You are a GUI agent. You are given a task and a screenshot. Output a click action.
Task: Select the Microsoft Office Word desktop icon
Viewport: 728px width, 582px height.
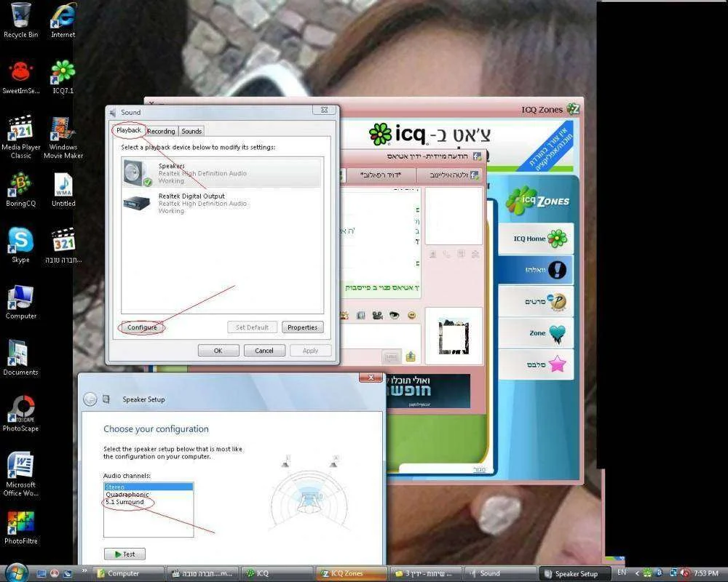pyautogui.click(x=20, y=474)
